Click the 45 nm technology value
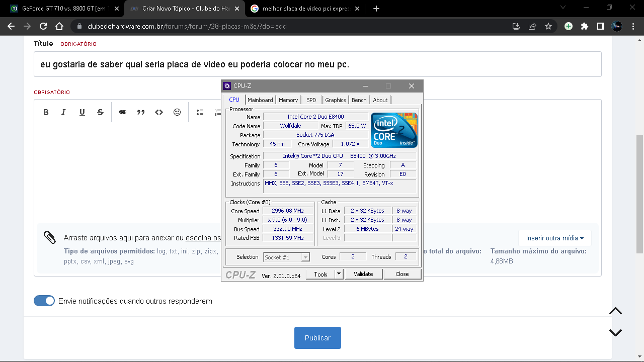Screen dimensions: 644x362 [277, 144]
